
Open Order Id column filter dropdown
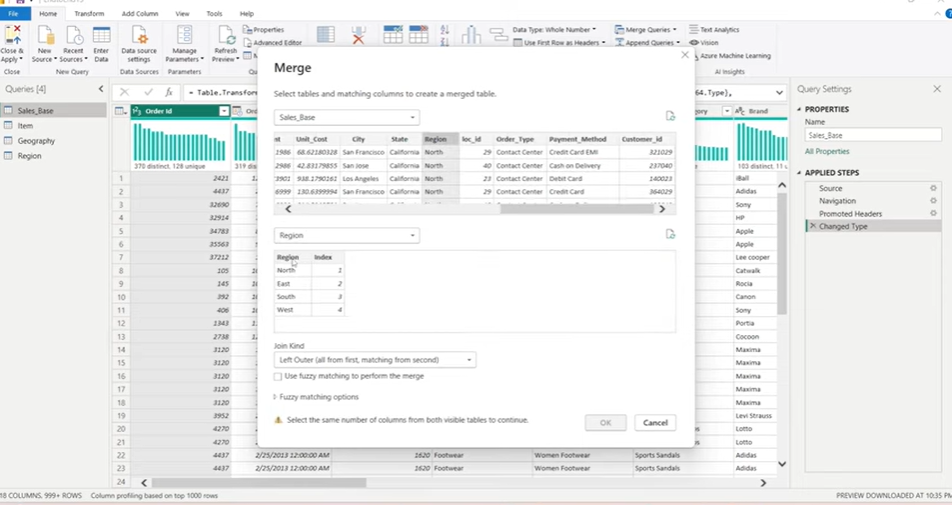pos(223,111)
